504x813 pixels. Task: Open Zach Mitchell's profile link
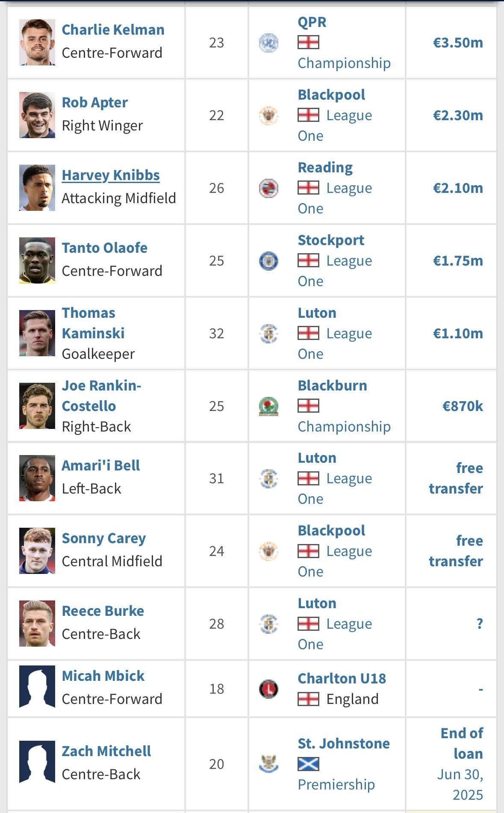pyautogui.click(x=106, y=751)
